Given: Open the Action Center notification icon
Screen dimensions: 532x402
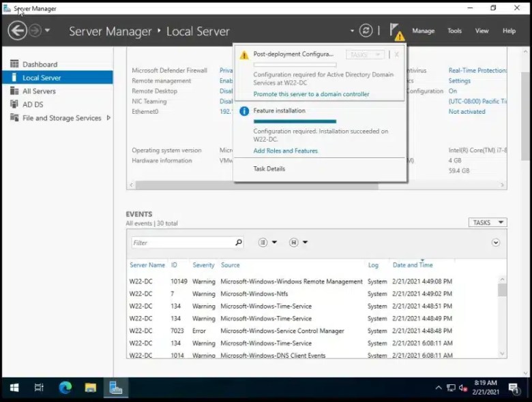Looking at the screenshot, I should click(x=514, y=388).
